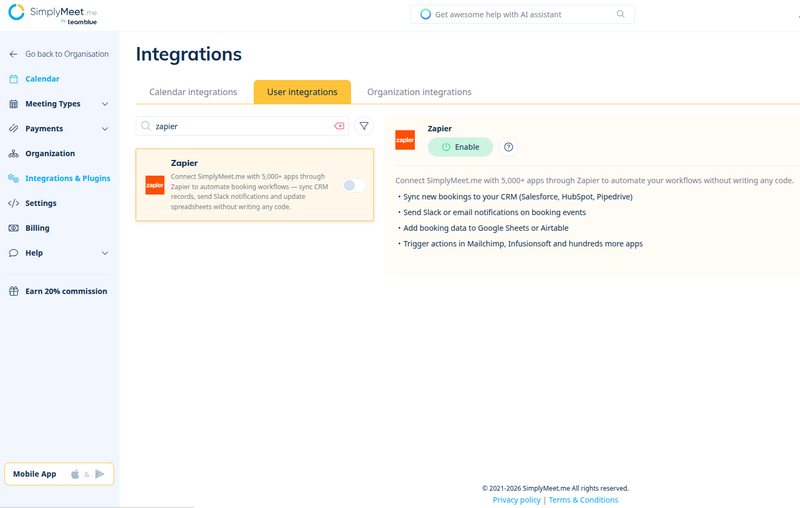Click the Organization people icon
This screenshot has height=508, width=800.
[13, 154]
